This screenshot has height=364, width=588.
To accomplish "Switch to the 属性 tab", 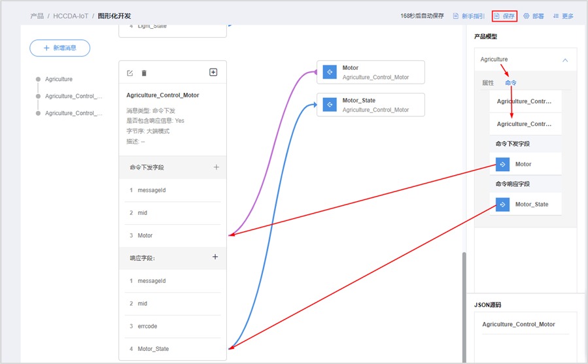I will pyautogui.click(x=488, y=83).
